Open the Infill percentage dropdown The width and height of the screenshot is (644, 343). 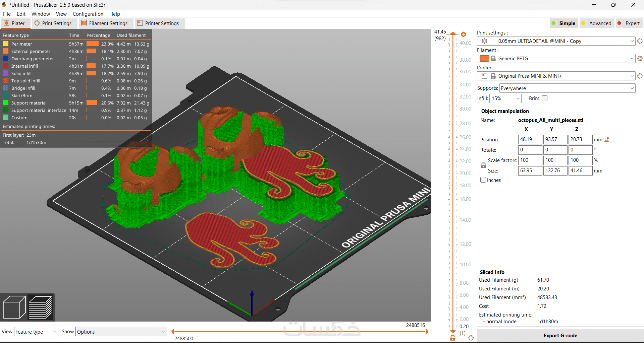coord(505,98)
